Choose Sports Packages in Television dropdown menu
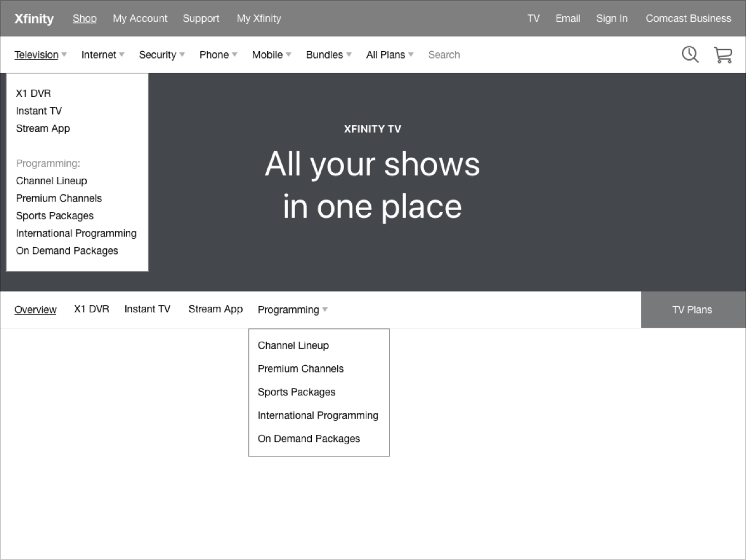Viewport: 746px width, 560px height. tap(55, 215)
